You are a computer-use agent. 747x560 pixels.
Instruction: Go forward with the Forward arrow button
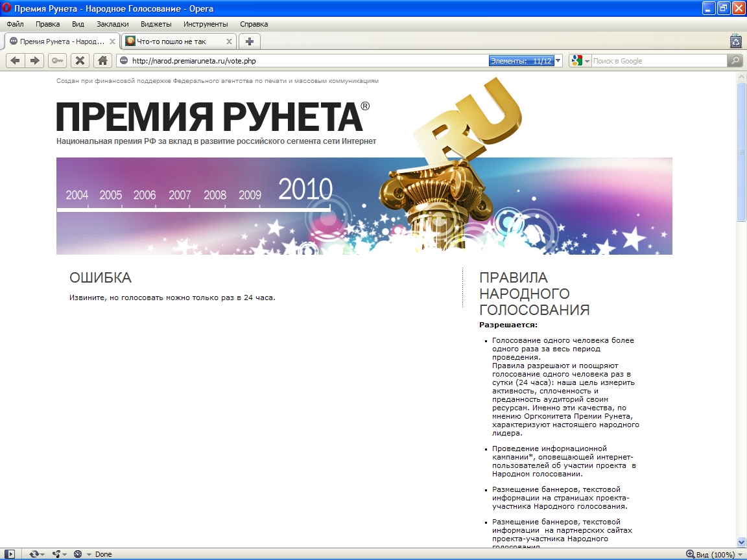pos(35,60)
